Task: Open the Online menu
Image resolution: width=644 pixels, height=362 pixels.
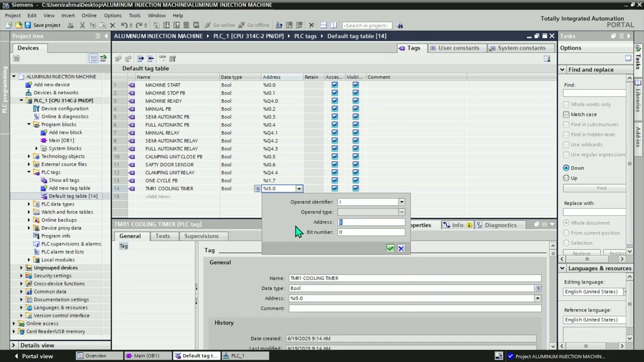Action: pyautogui.click(x=89, y=16)
